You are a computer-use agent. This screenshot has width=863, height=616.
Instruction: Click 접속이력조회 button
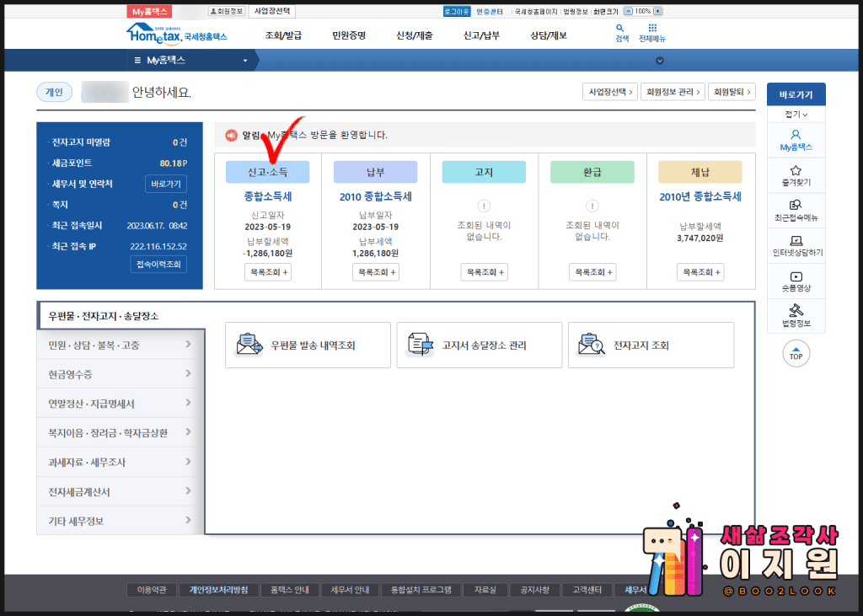click(158, 265)
